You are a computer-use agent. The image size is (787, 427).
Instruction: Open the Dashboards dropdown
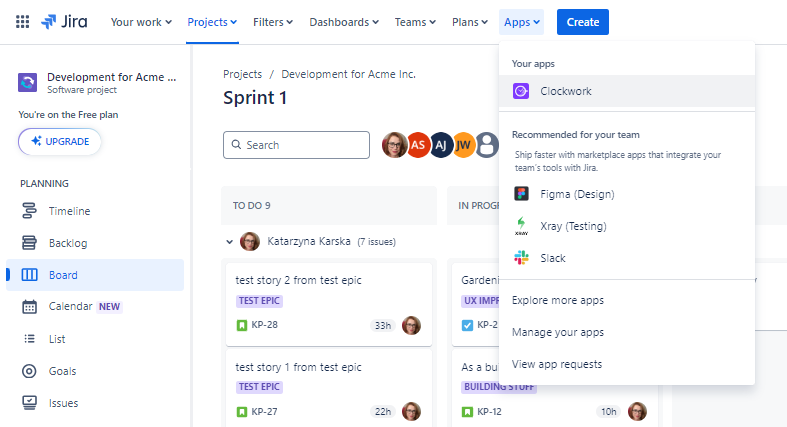(344, 22)
